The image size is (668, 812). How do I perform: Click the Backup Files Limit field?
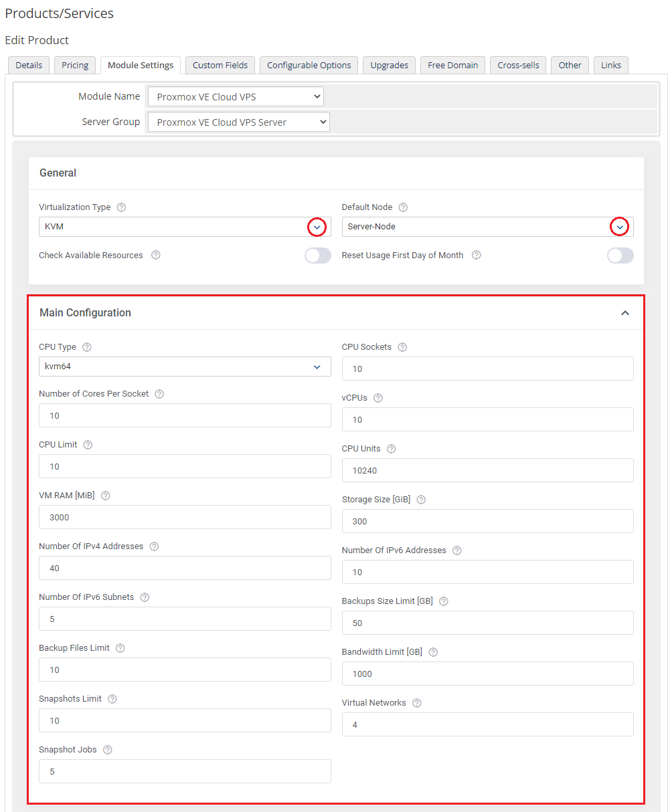[185, 670]
